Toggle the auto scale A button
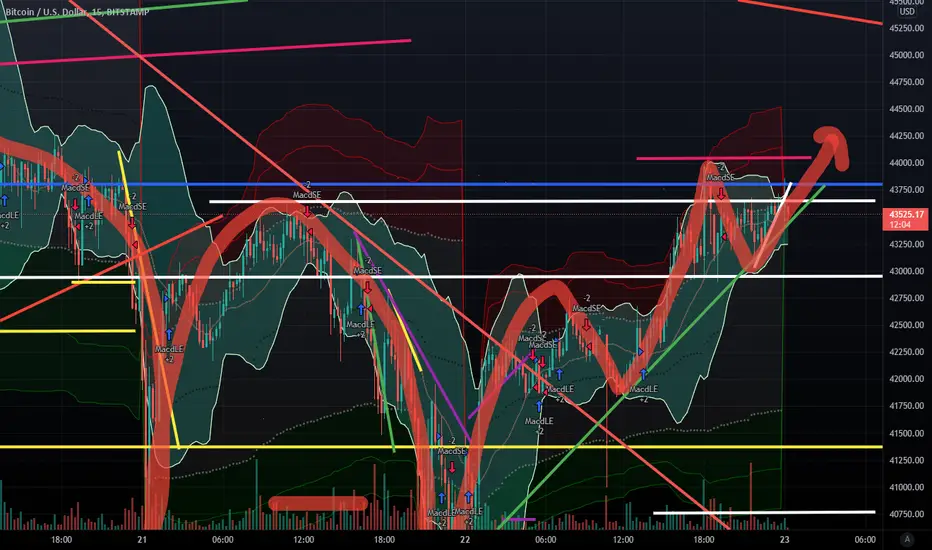 pyautogui.click(x=906, y=539)
